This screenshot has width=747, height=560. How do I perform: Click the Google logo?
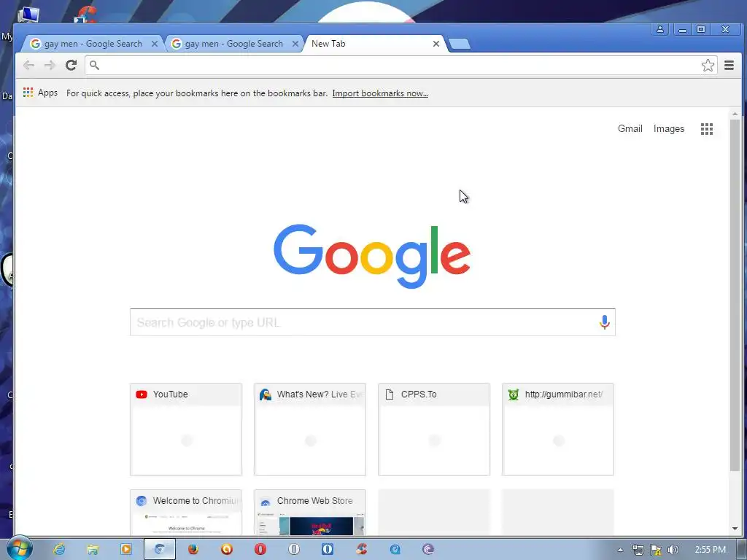pyautogui.click(x=372, y=256)
